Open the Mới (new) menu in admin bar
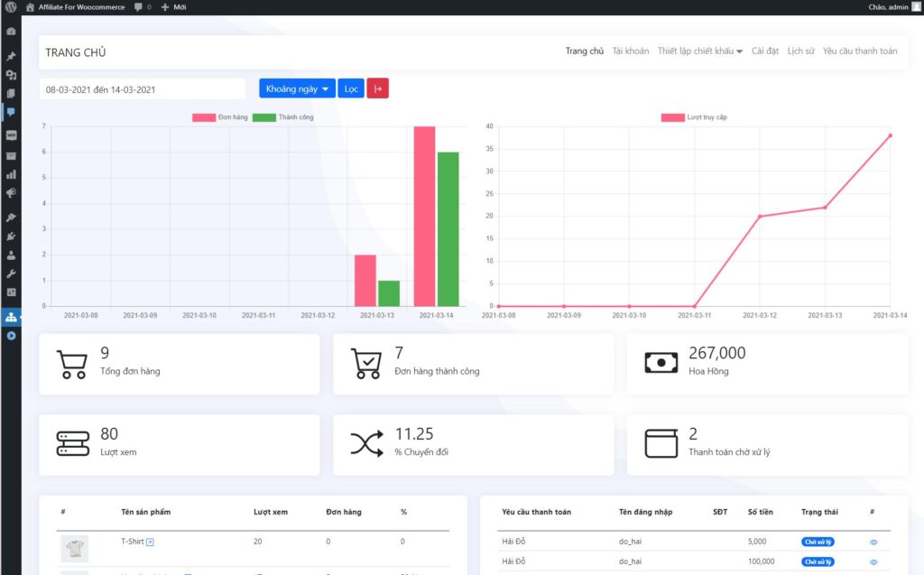The height and width of the screenshot is (575, 924). click(173, 7)
